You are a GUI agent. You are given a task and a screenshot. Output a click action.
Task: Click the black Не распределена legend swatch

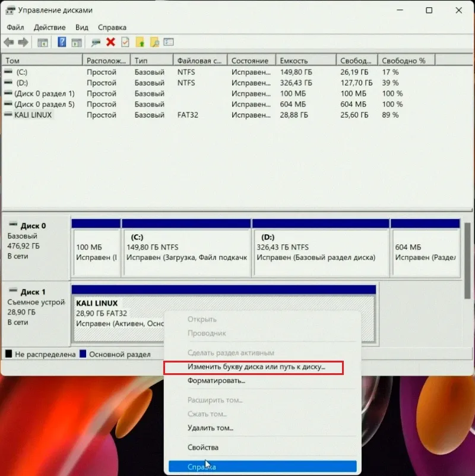(x=8, y=354)
